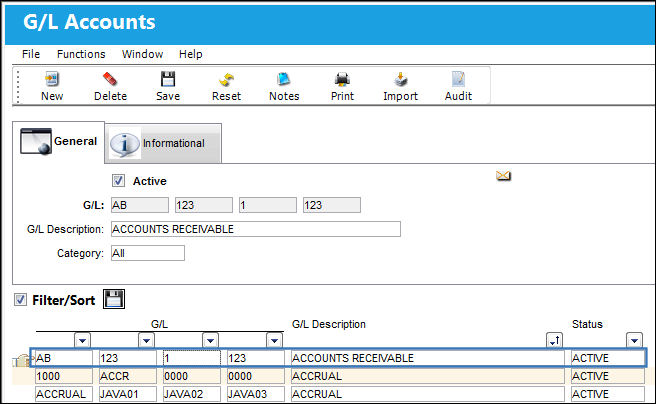Click the G/L grid column header
This screenshot has width=656, height=404.
[x=159, y=324]
